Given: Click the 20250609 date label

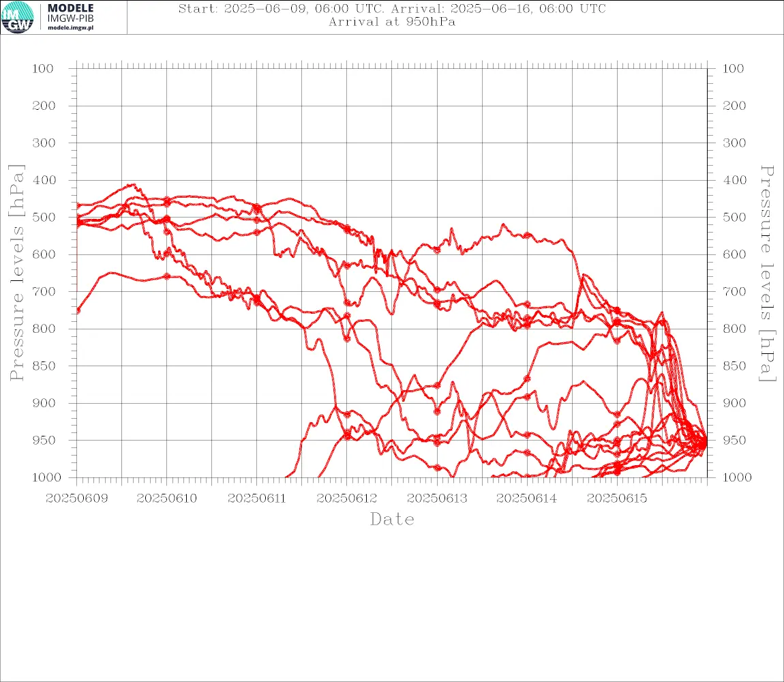Looking at the screenshot, I should (x=77, y=499).
